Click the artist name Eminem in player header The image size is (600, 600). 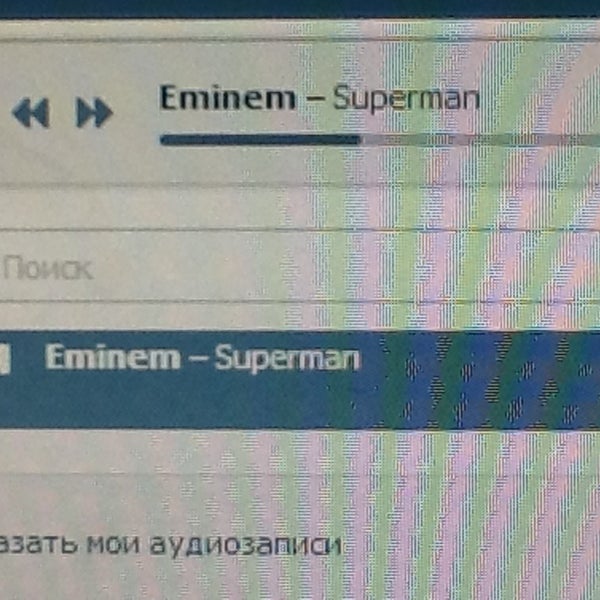[228, 97]
